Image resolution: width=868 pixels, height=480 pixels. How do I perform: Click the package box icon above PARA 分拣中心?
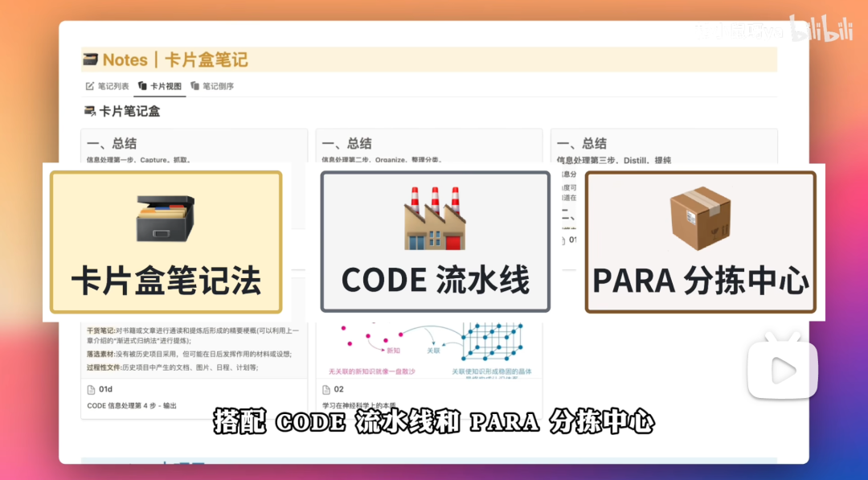pyautogui.click(x=700, y=219)
